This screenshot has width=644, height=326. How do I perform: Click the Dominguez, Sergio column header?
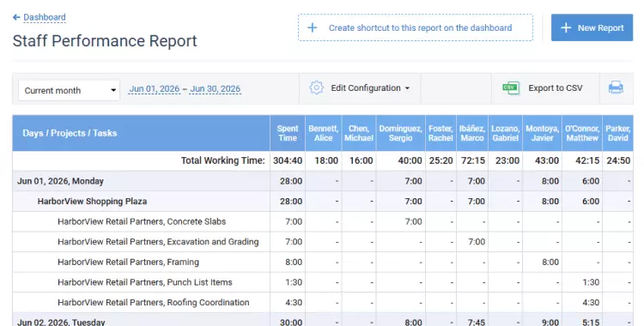tap(400, 133)
